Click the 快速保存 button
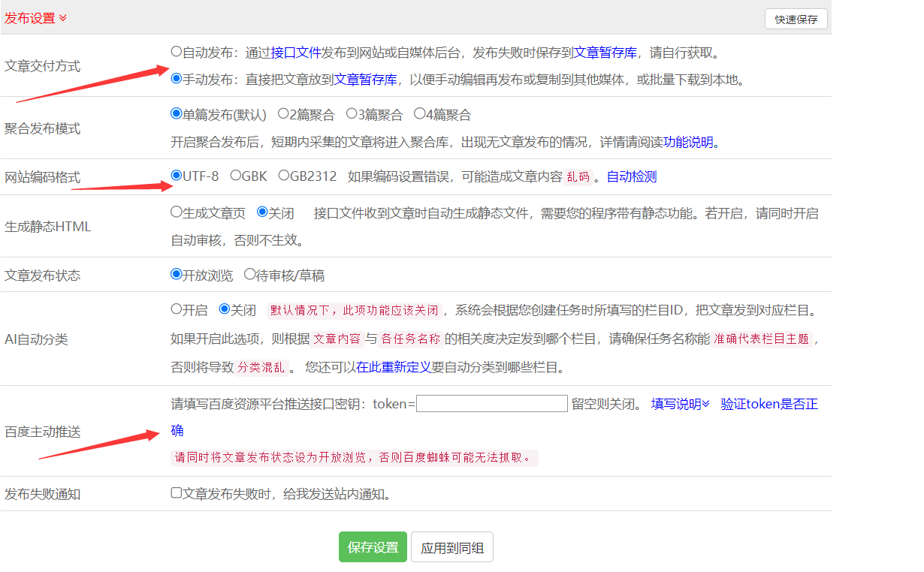Screen dimensions: 924x572 pos(796,20)
